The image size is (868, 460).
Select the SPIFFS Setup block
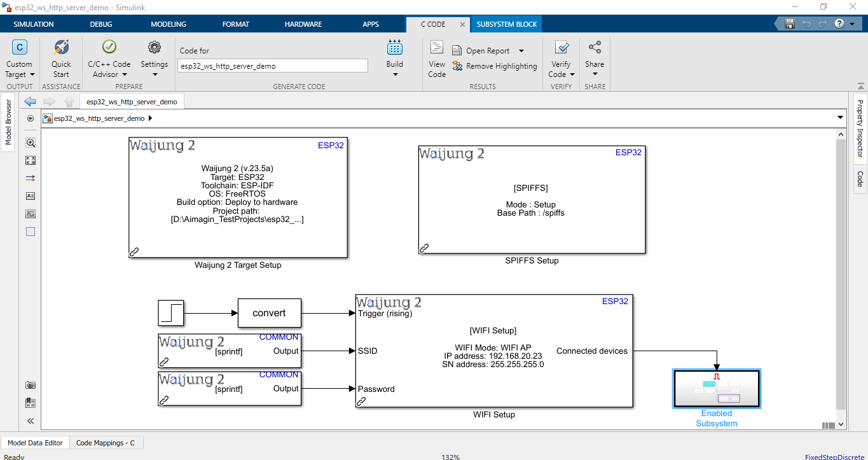[532, 200]
